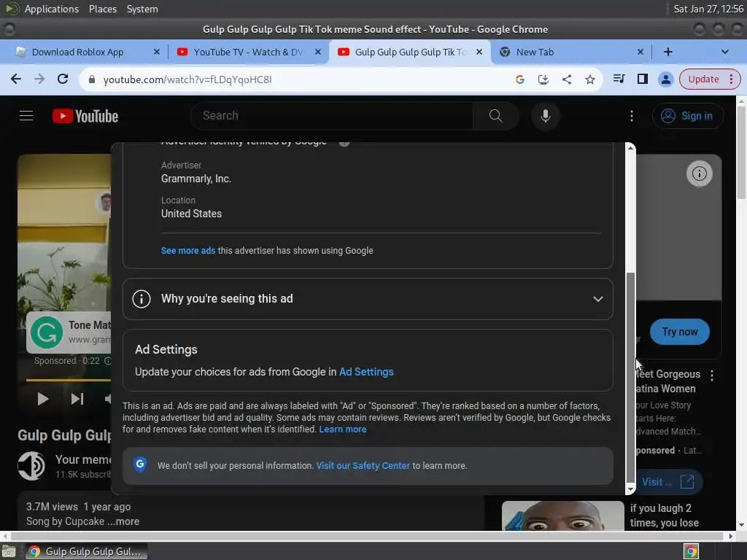This screenshot has height=560, width=747.
Task: Click the dialog scrollbar up arrow
Action: coord(630,148)
